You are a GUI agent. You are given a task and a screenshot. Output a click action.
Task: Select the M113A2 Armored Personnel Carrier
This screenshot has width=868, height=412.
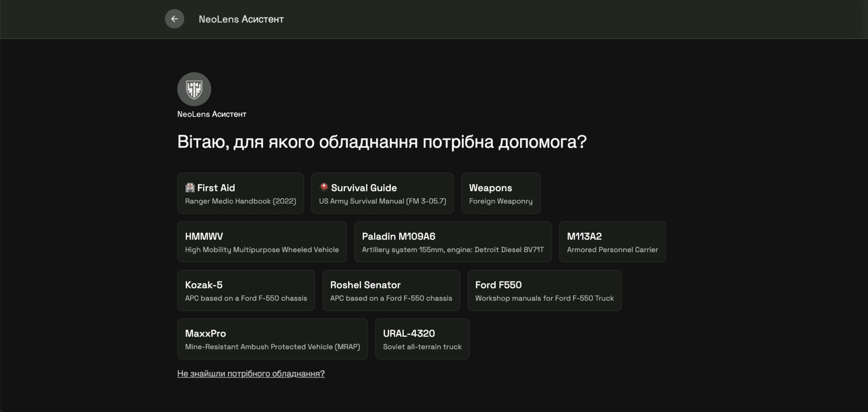point(612,241)
